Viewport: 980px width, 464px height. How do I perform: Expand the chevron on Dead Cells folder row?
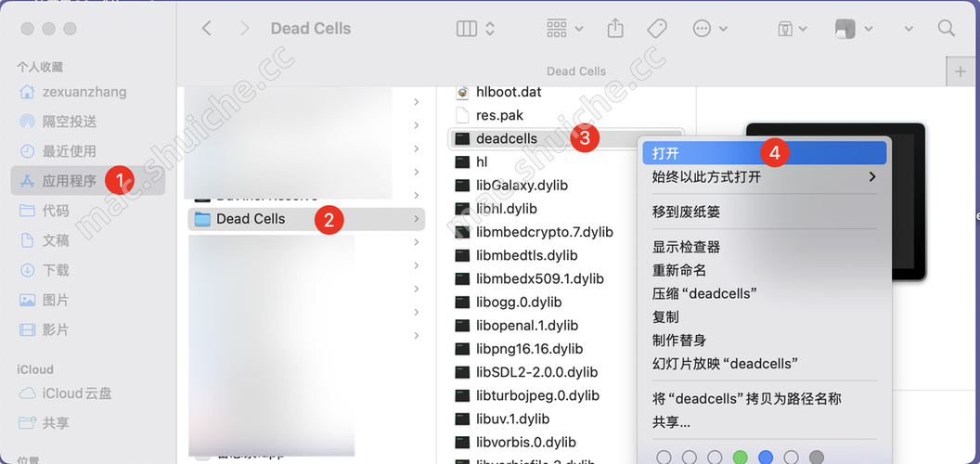[x=417, y=219]
